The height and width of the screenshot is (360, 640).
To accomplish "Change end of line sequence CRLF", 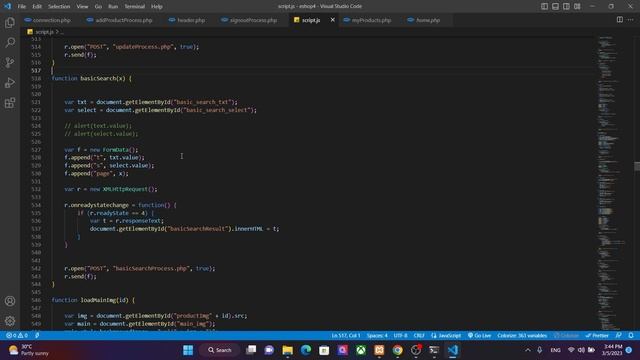I will pyautogui.click(x=419, y=336).
